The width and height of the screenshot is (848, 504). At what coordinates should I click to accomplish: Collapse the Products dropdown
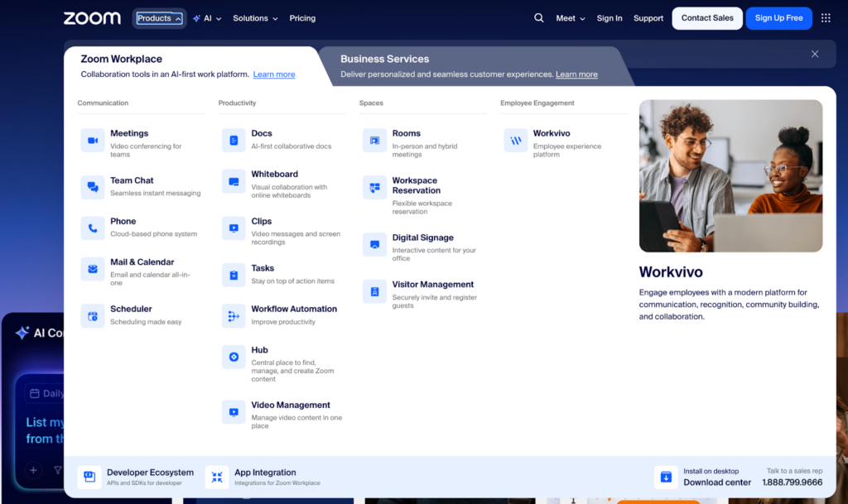159,17
